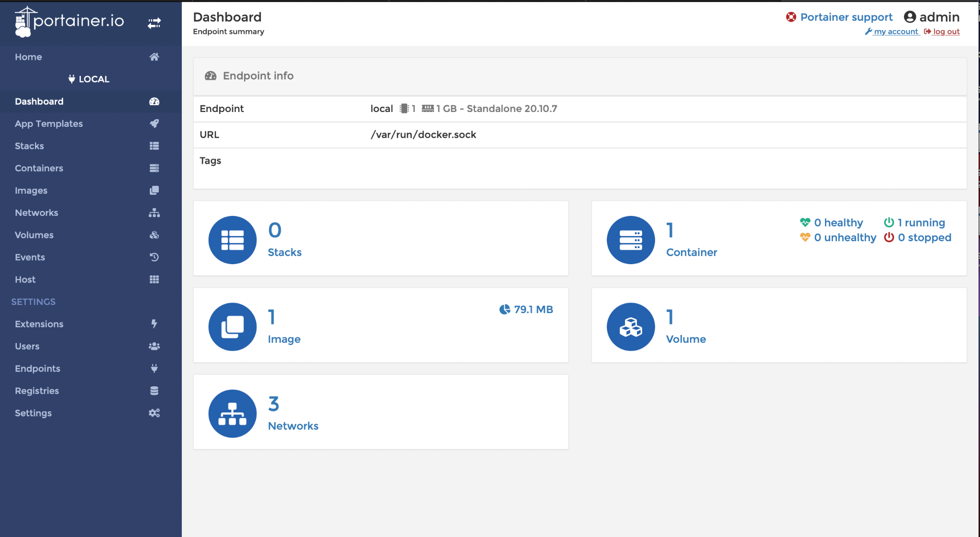980x537 pixels.
Task: Click the Stacks circular dashboard icon
Action: (x=233, y=240)
